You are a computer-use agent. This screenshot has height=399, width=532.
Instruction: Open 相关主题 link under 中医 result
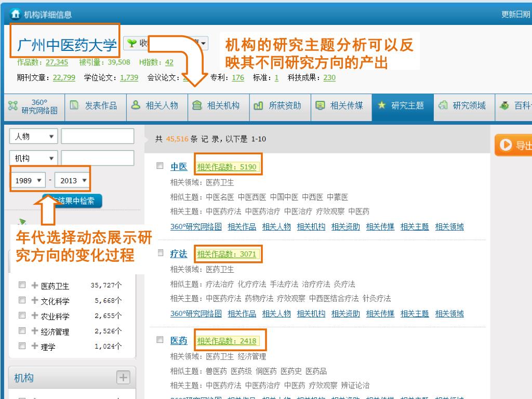click(415, 227)
